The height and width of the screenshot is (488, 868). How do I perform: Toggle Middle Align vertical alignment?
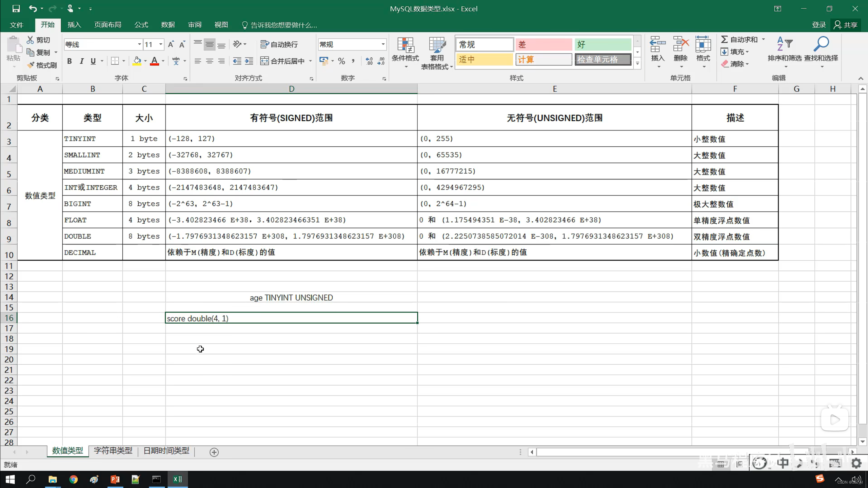pyautogui.click(x=210, y=44)
